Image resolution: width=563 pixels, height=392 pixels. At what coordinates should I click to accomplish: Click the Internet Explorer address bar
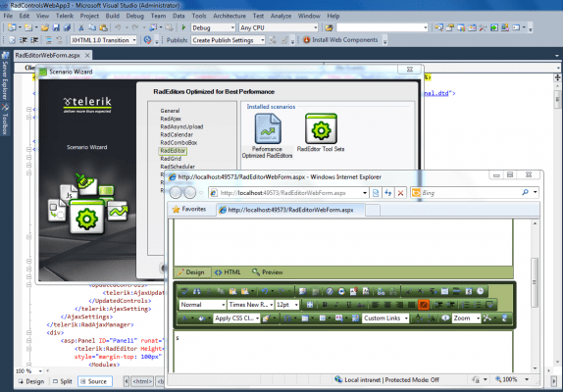[x=288, y=193]
